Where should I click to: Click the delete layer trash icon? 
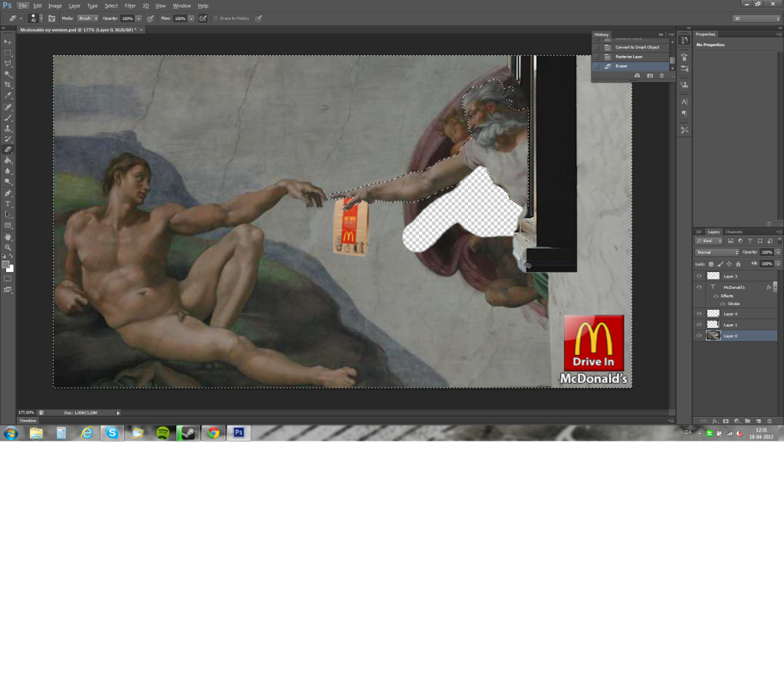pos(769,421)
